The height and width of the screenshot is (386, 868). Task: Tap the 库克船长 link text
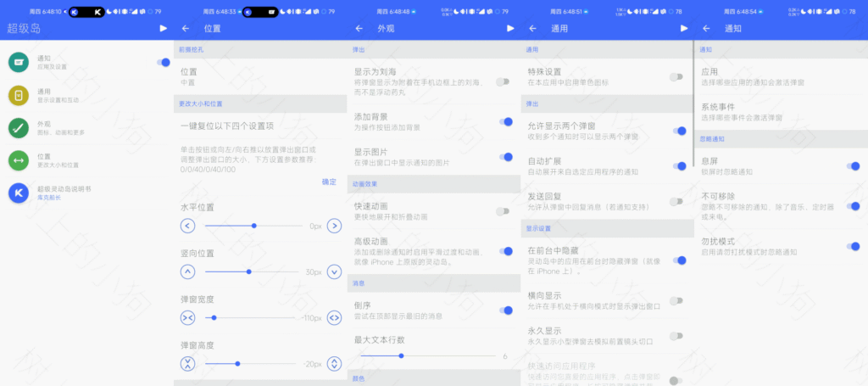(x=48, y=198)
